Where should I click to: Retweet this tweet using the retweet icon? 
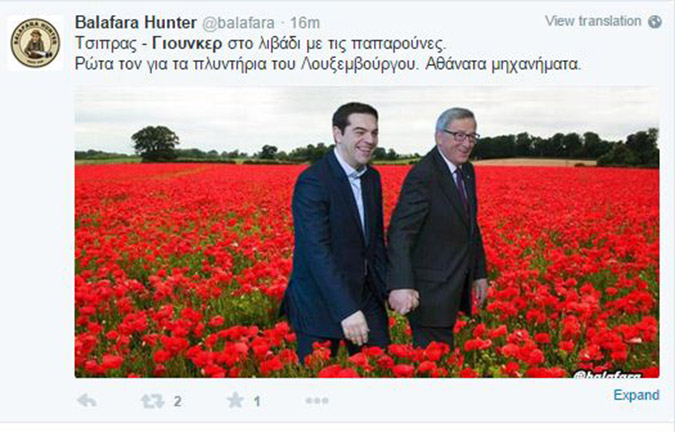pos(152,401)
